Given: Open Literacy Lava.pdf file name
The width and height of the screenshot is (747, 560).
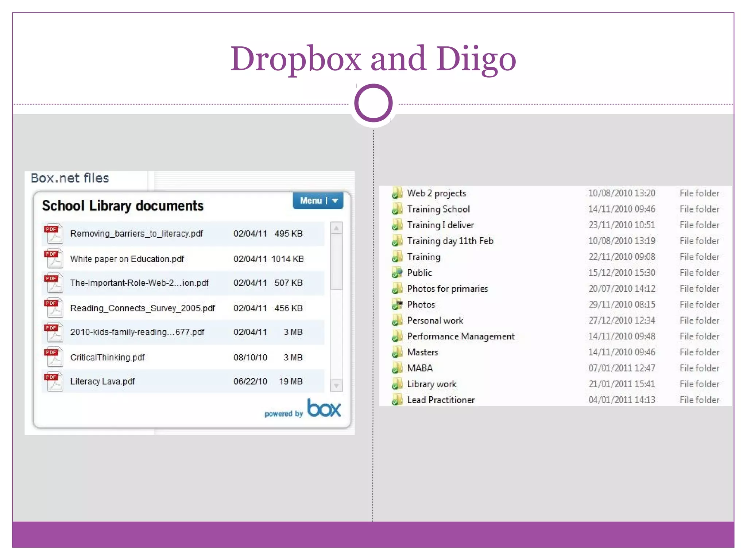Looking at the screenshot, I should pos(102,381).
